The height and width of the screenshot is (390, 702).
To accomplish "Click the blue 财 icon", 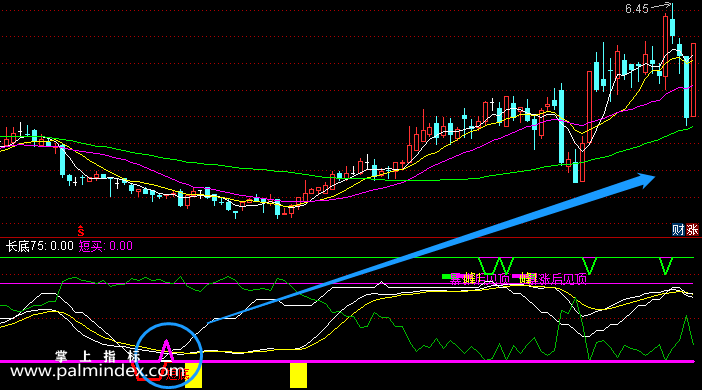I will [678, 230].
